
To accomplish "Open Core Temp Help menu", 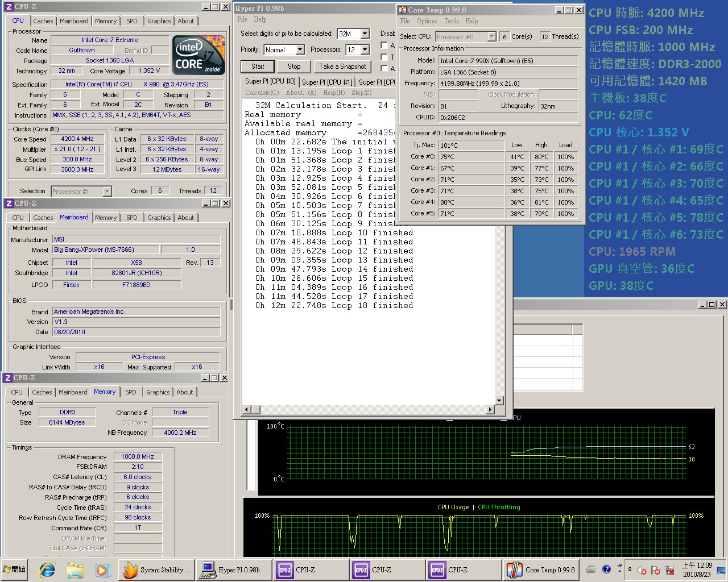I will (x=471, y=21).
